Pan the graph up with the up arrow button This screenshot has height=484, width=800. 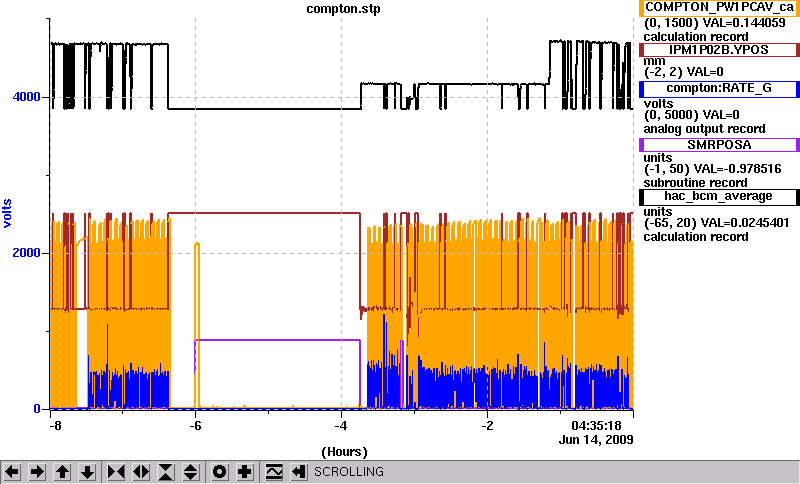tap(63, 472)
